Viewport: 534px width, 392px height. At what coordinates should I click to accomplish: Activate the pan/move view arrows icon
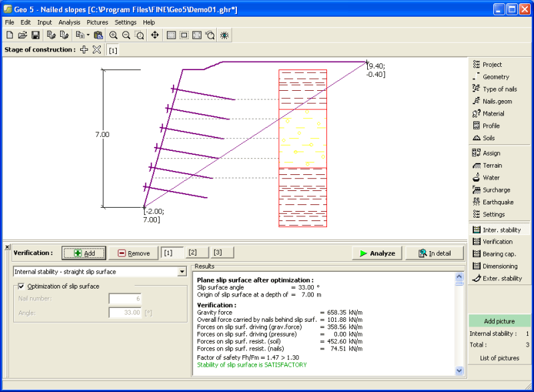click(155, 35)
